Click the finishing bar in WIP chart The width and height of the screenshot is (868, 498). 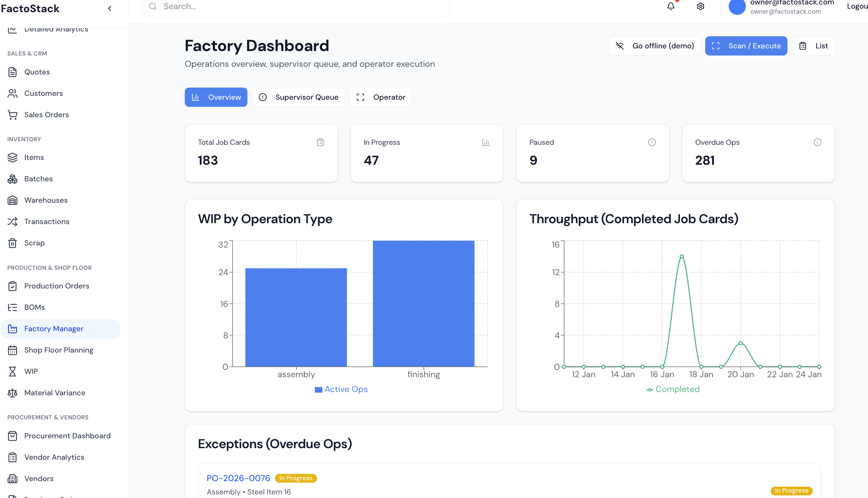coord(423,304)
